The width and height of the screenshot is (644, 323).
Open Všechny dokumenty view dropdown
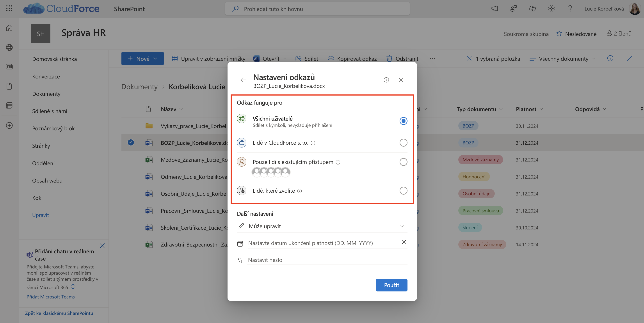click(563, 59)
